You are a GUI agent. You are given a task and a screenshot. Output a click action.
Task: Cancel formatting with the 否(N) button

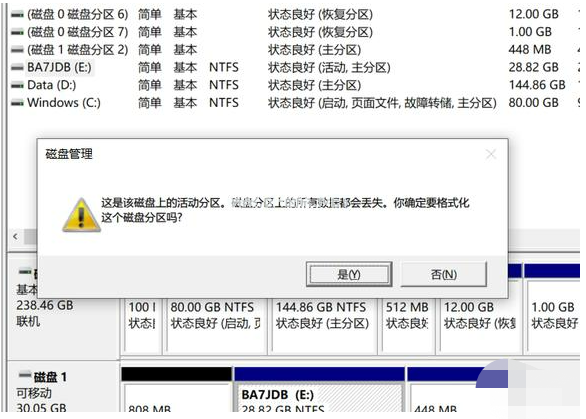(x=444, y=275)
